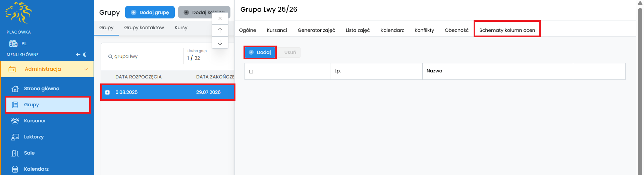Image resolution: width=644 pixels, height=175 pixels.
Task: Expand the Administracja menu section
Action: pyautogui.click(x=47, y=69)
